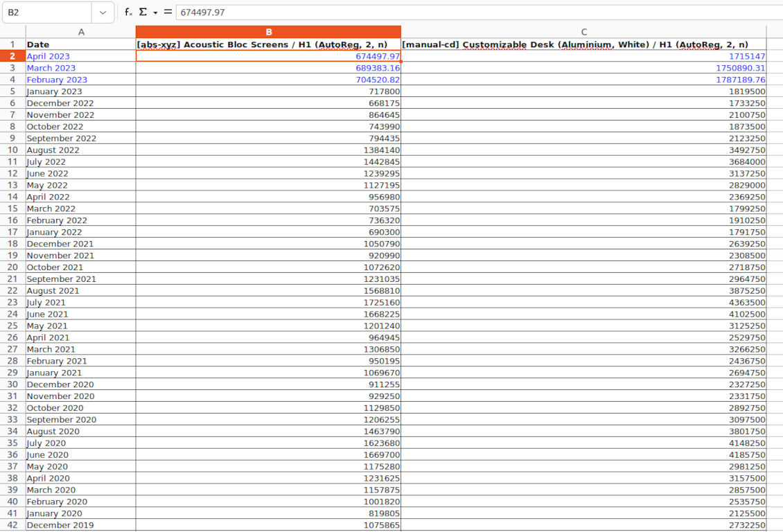Click cell with value 4185750
The image size is (783, 532).
[x=583, y=454]
